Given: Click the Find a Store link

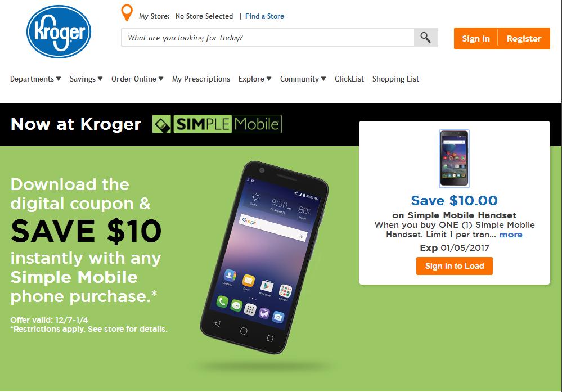Looking at the screenshot, I should coord(264,16).
